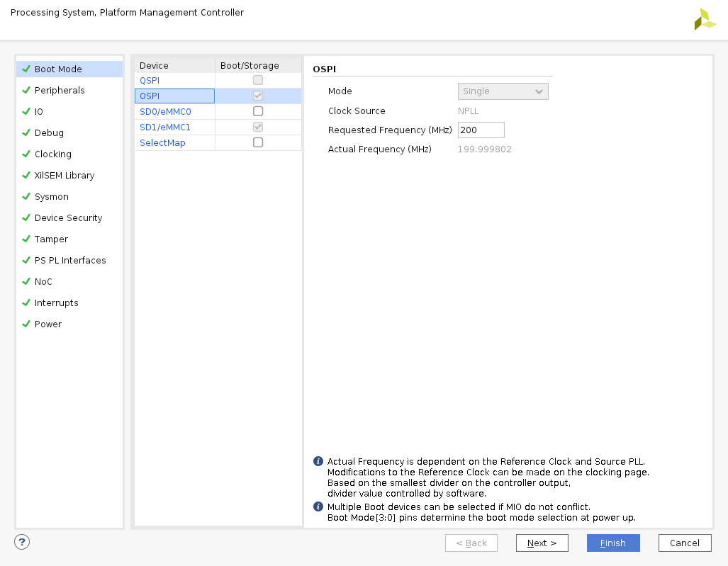Click the info icon beside the Multiple Boot devices note
This screenshot has width=728, height=566.
click(x=318, y=506)
